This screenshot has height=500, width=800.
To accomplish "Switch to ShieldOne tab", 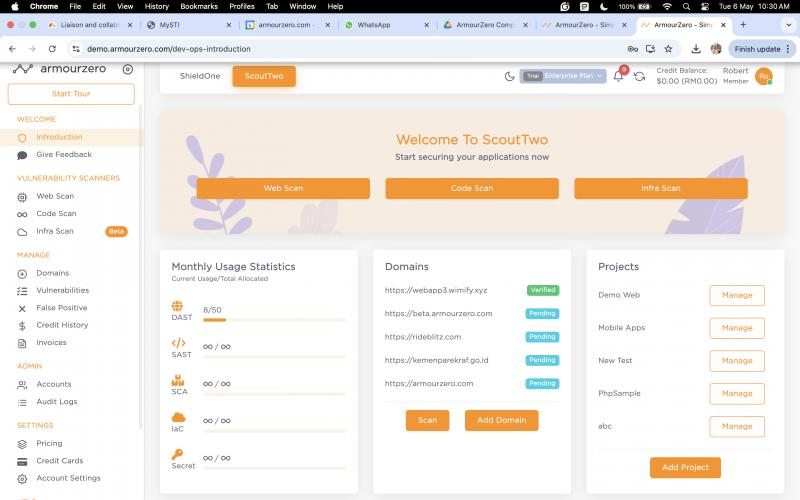I will click(x=200, y=76).
